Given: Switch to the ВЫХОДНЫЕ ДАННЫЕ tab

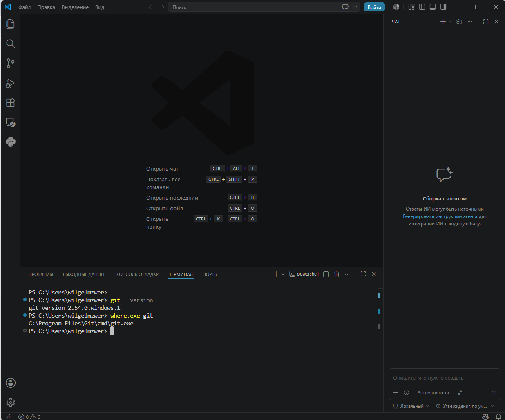Looking at the screenshot, I should tap(85, 274).
